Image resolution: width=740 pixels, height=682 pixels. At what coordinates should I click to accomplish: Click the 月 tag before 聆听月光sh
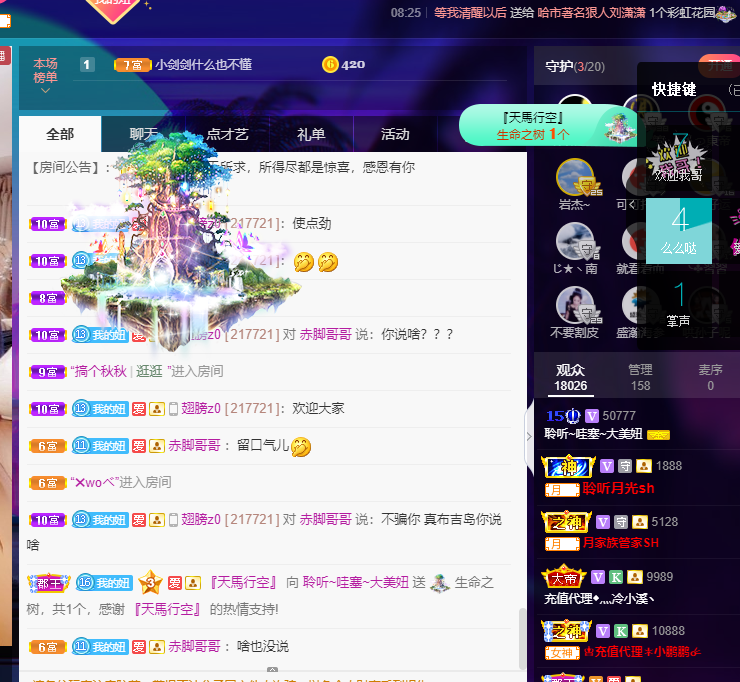[562, 490]
